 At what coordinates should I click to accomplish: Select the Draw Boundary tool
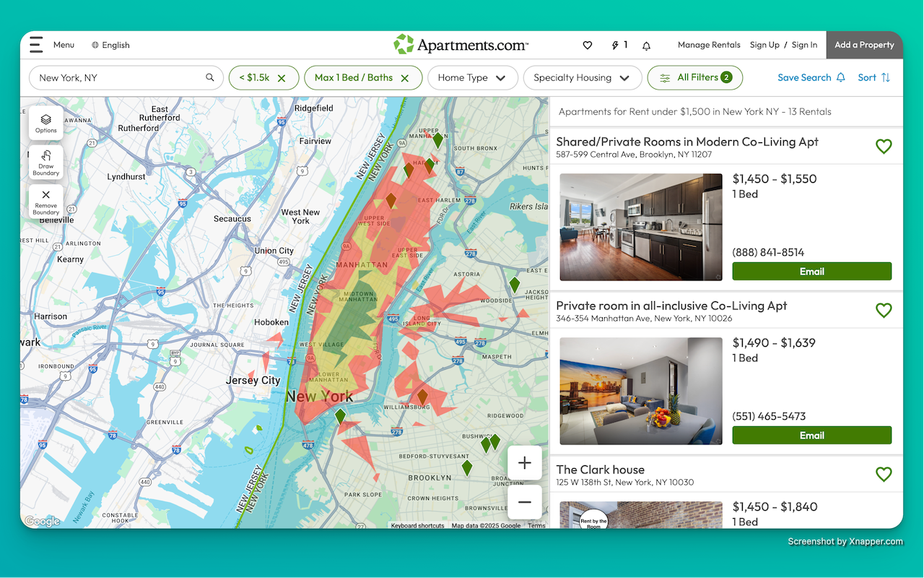click(46, 163)
